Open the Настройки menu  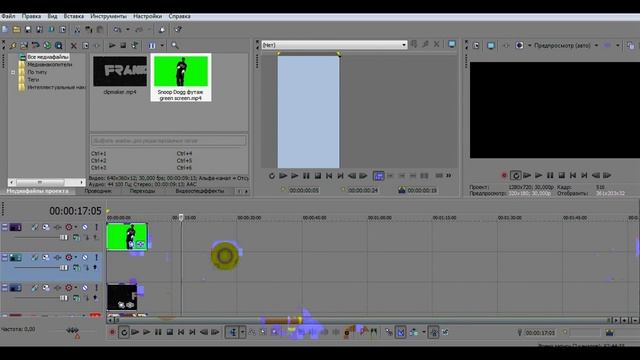click(x=147, y=16)
